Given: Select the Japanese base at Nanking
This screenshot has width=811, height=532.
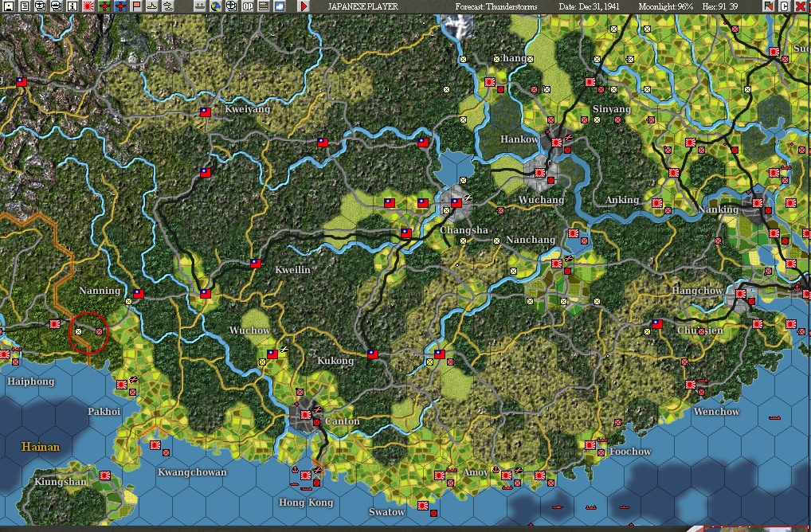Looking at the screenshot, I should point(757,202).
